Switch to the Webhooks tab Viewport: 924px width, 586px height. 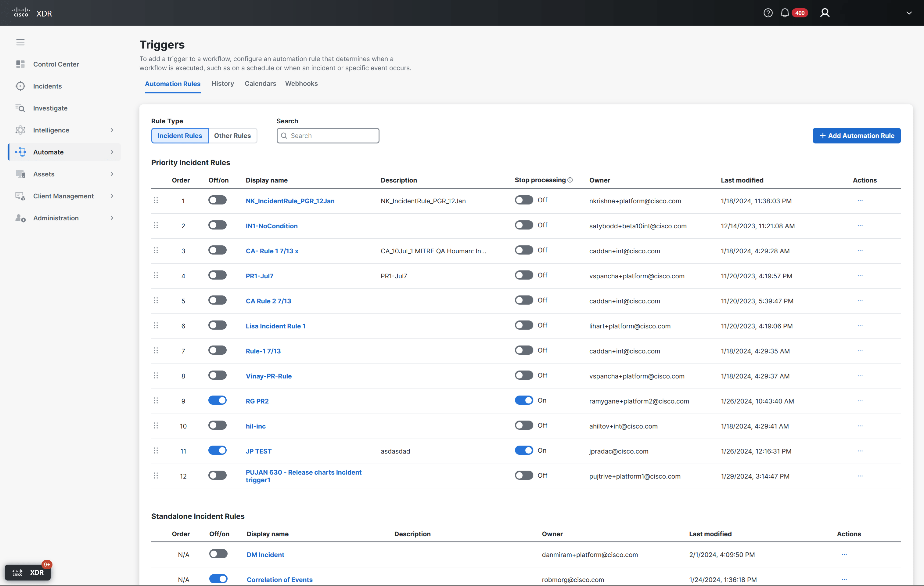click(x=301, y=84)
